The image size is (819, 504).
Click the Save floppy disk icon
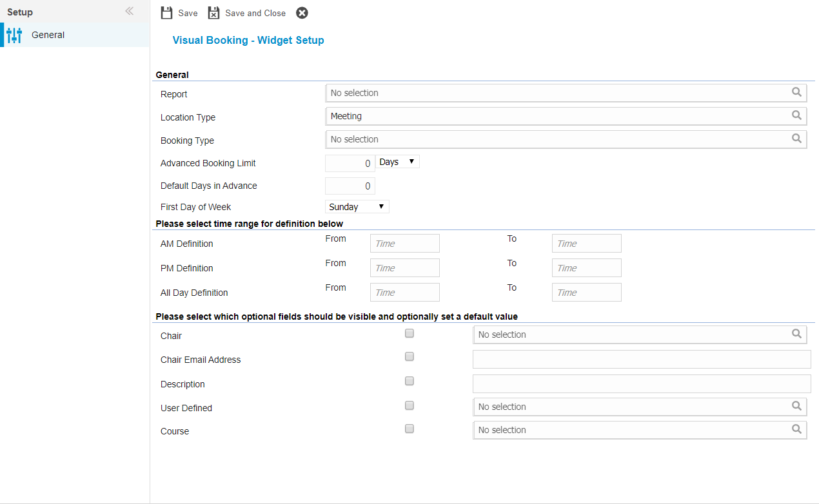pyautogui.click(x=167, y=13)
